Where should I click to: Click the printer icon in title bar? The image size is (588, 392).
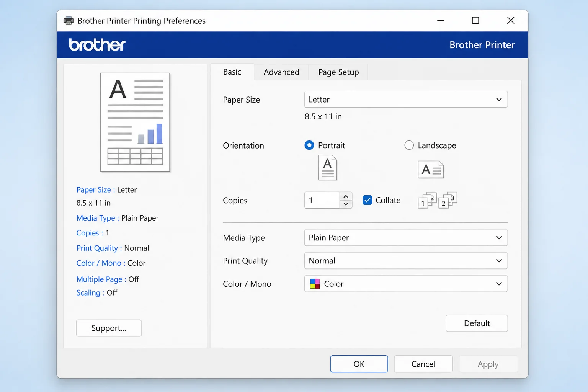pyautogui.click(x=69, y=21)
